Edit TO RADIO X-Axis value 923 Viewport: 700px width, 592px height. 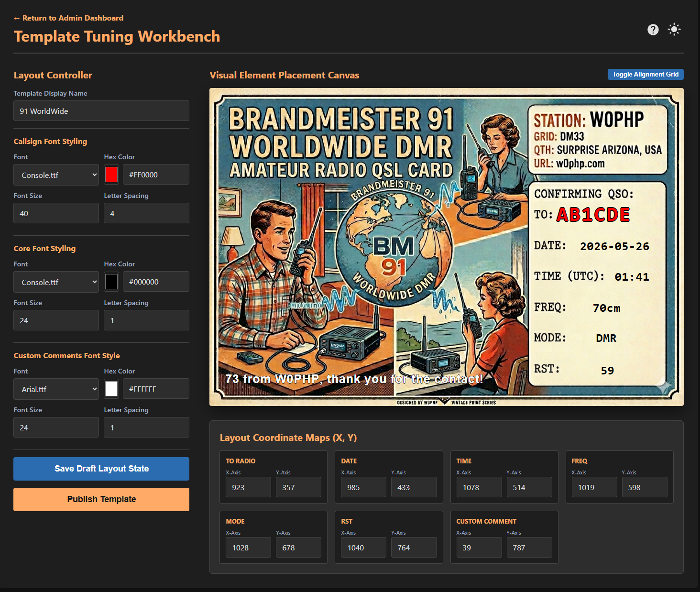pos(248,487)
